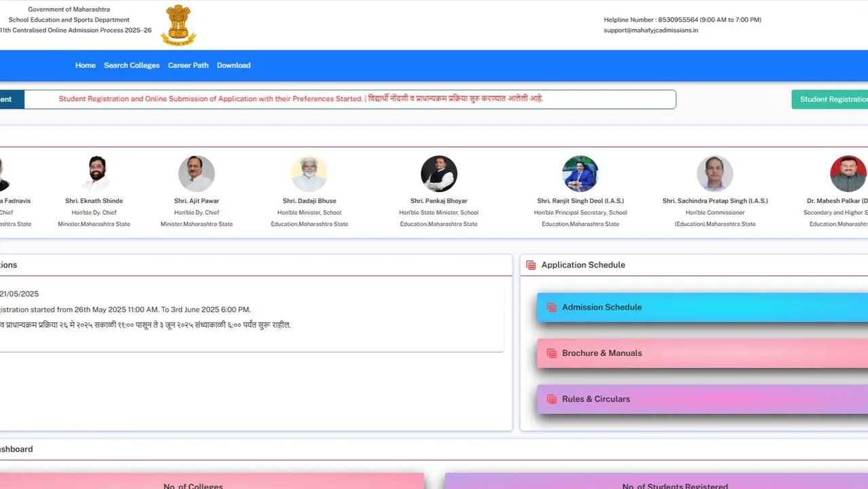Click the green Student Registration button
This screenshot has width=868, height=489.
click(x=833, y=99)
